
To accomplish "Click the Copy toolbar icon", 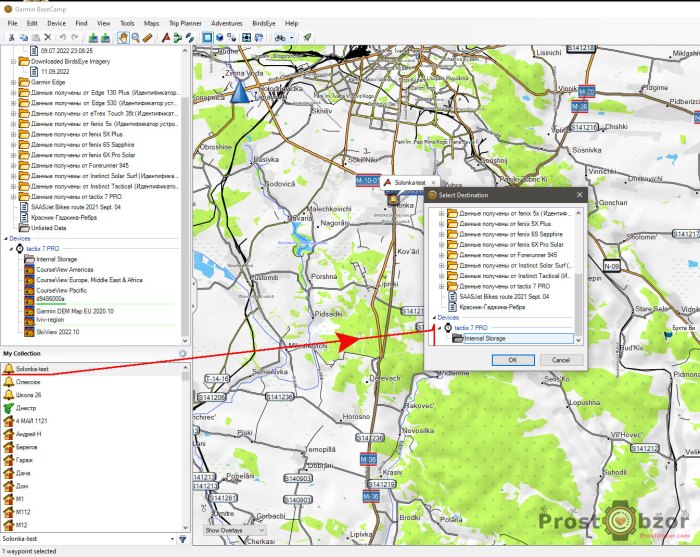I will [24, 38].
